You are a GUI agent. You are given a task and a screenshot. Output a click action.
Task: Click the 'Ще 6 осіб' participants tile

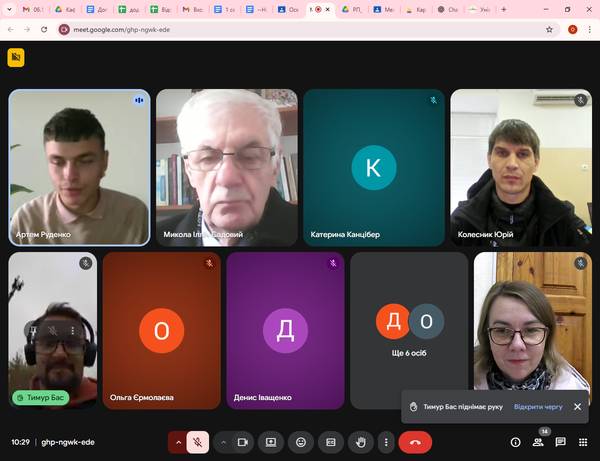click(x=409, y=330)
